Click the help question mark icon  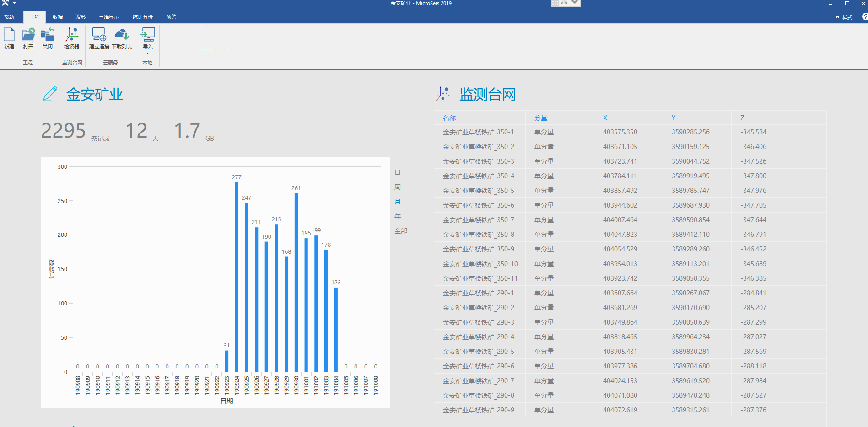coord(864,17)
